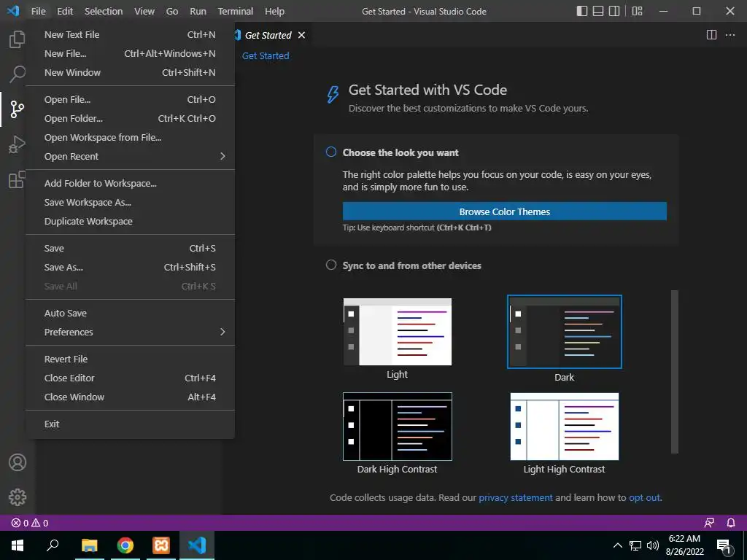Screen dimensions: 747x560
Task: Open Windows taskbar search
Action: 53,545
